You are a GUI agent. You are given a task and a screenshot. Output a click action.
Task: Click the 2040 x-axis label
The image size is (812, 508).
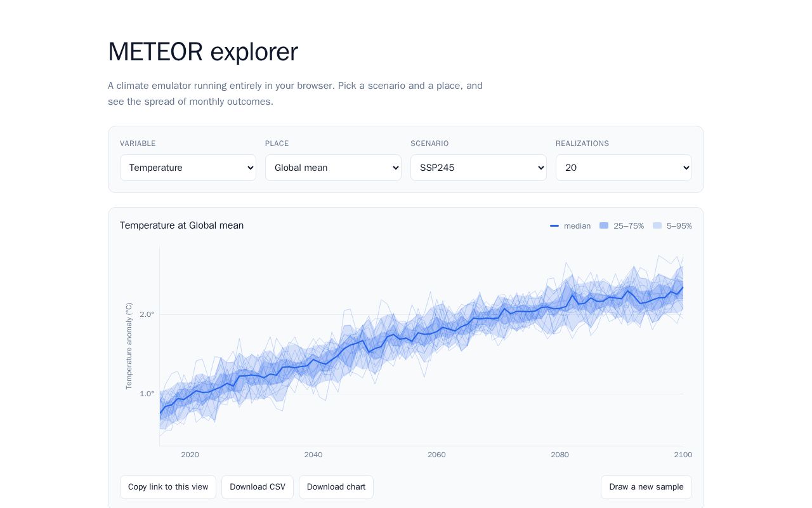click(313, 455)
